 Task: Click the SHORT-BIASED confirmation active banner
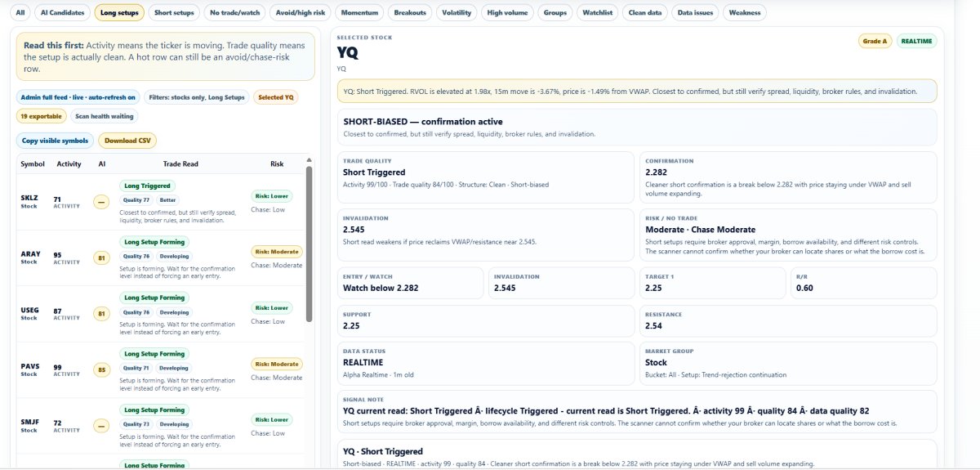[637, 127]
